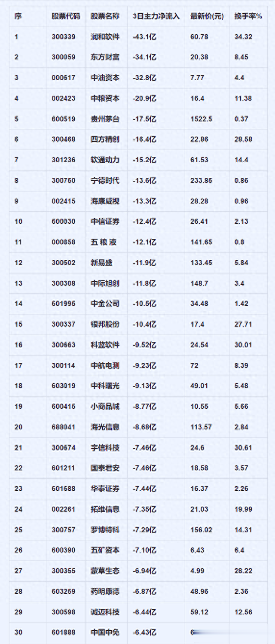Click the price 156.02
The image size is (275, 644).
coord(201,530)
